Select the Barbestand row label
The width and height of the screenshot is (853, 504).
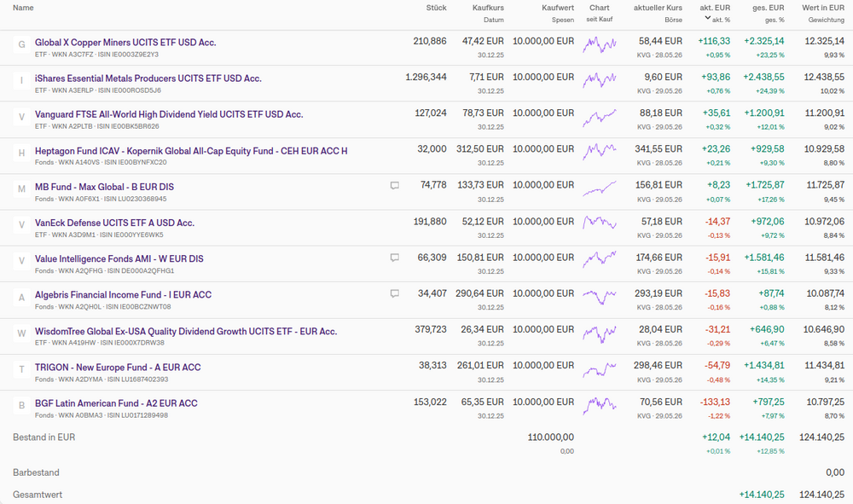[x=36, y=472]
